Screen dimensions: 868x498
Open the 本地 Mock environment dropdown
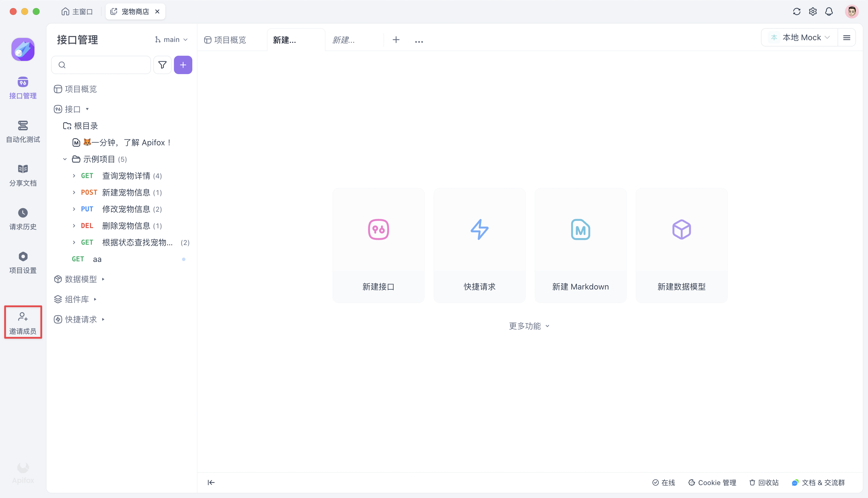click(799, 38)
